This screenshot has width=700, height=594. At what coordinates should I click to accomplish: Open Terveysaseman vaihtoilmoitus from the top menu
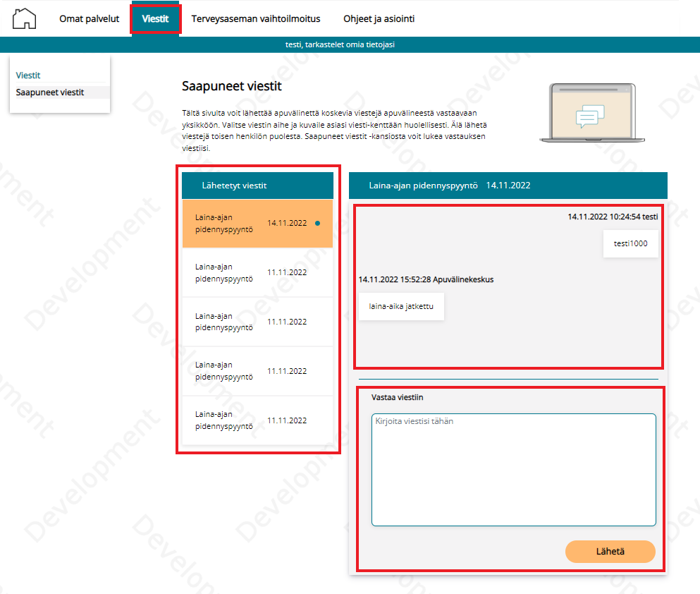click(x=255, y=19)
